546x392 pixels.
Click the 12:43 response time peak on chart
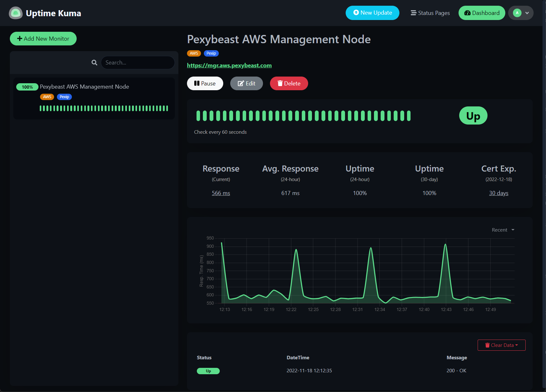[446, 244]
